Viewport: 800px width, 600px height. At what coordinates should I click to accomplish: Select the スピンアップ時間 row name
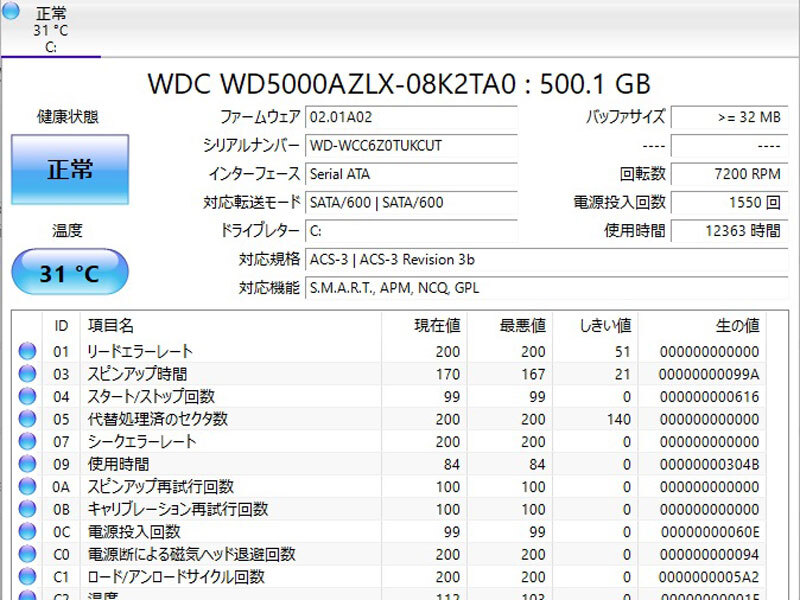[137, 374]
